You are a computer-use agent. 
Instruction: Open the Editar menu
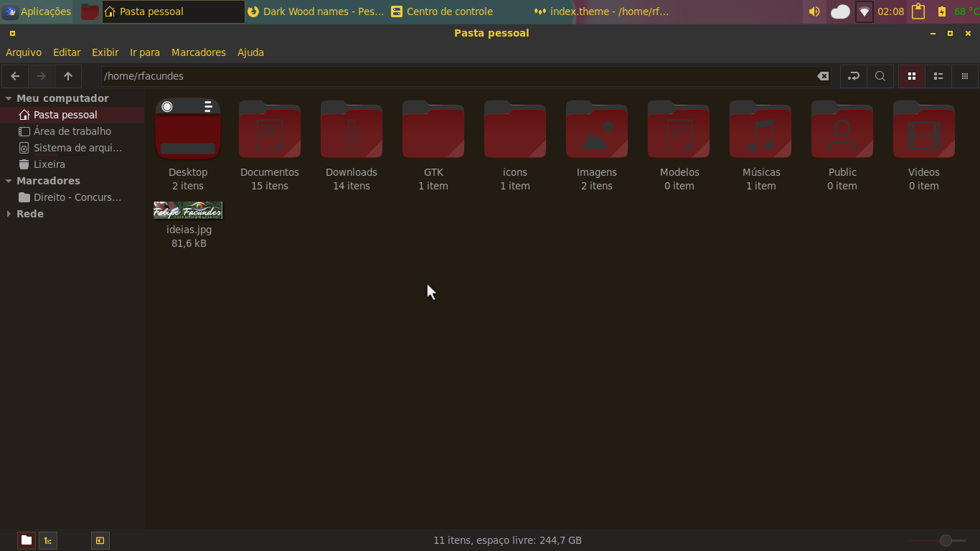click(x=67, y=52)
